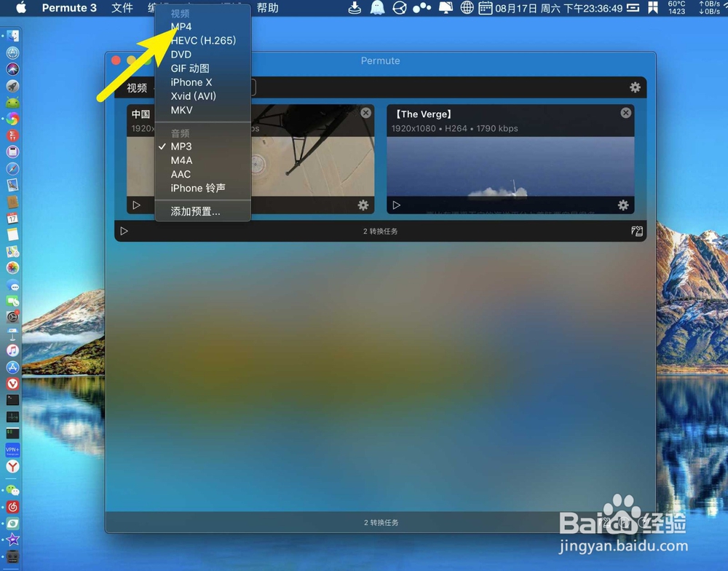Close the Permute window with red button

[x=116, y=60]
